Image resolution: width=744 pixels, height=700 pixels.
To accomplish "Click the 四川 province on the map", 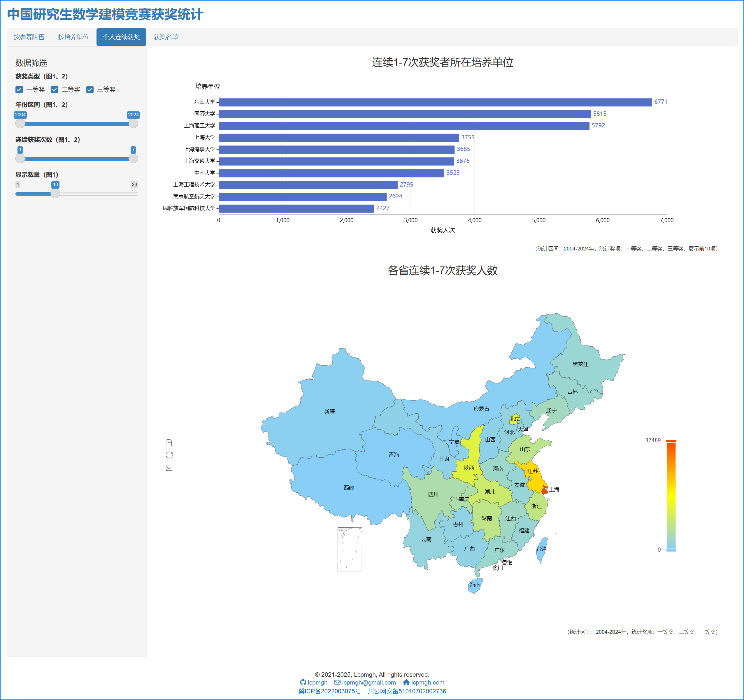I will (x=433, y=494).
